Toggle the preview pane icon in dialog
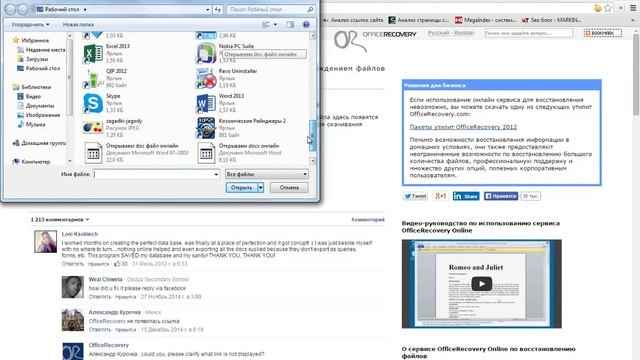 point(290,24)
